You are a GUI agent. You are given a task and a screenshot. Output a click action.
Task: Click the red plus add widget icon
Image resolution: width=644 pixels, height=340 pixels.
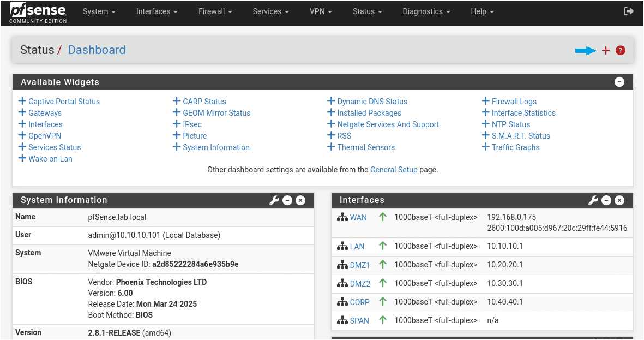tap(606, 50)
